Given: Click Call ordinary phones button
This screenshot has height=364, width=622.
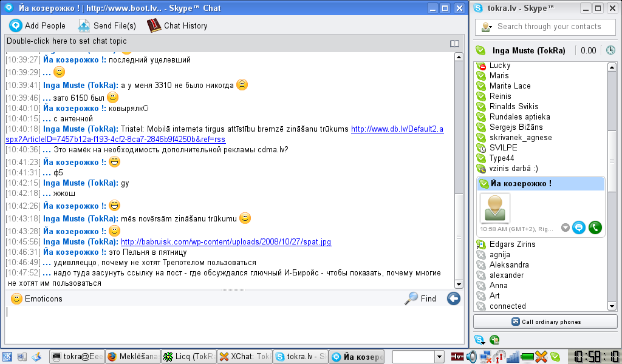Looking at the screenshot, I should tap(545, 322).
